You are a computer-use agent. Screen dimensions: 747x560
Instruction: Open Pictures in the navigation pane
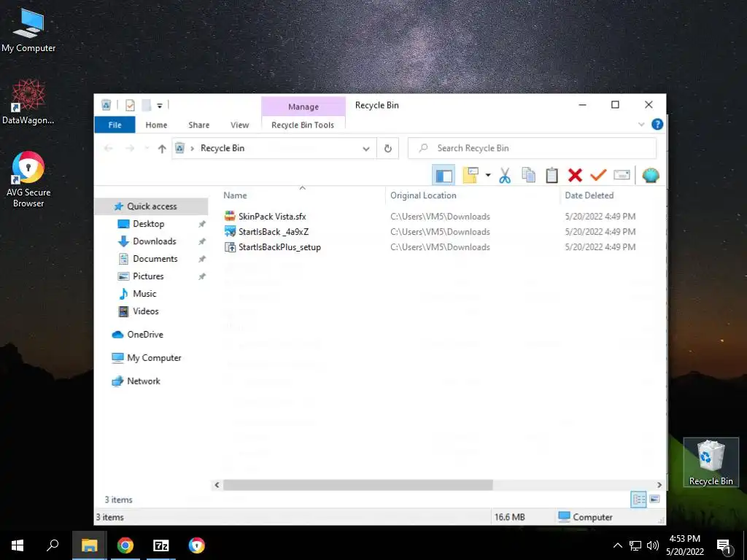[148, 276]
